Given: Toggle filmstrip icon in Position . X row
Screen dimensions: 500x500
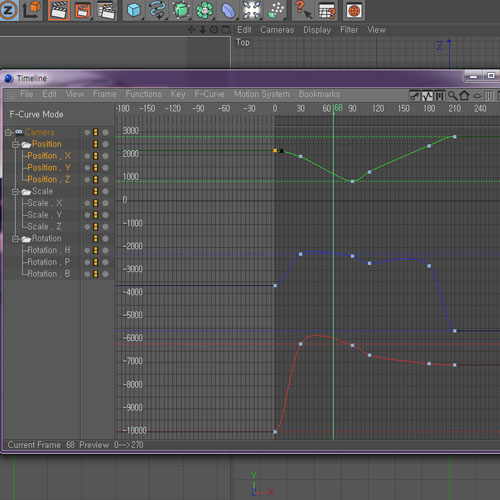Looking at the screenshot, I should tap(96, 156).
